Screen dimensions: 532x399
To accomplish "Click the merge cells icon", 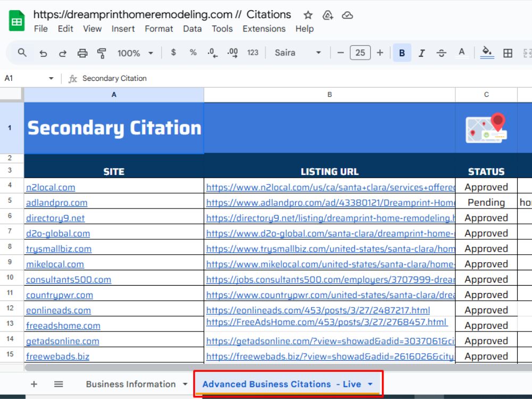I will pyautogui.click(x=527, y=53).
